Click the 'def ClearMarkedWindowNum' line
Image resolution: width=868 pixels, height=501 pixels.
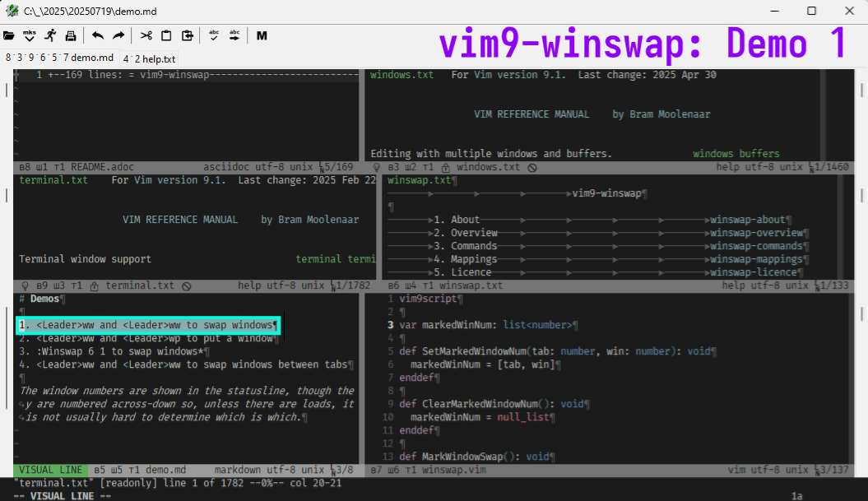click(491, 404)
